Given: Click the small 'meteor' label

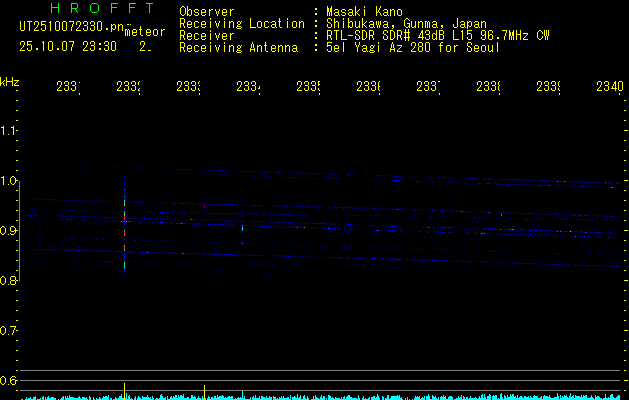Looking at the screenshot, I should [144, 32].
